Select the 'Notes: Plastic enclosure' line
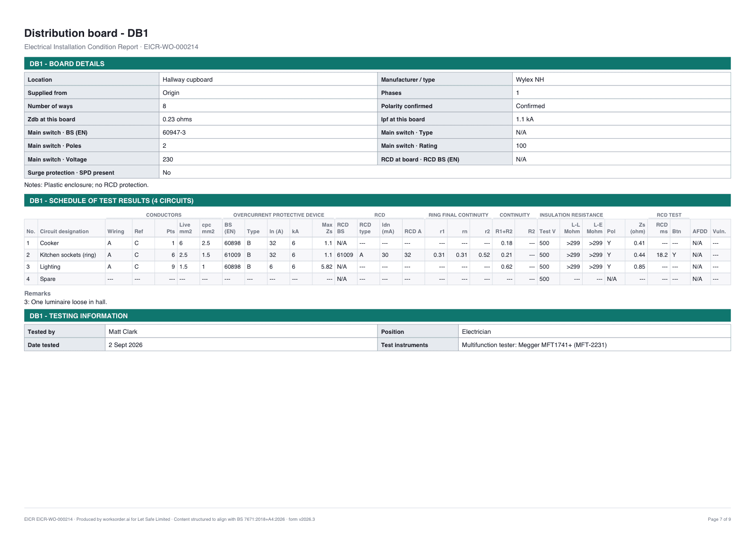The width and height of the screenshot is (756, 534). tap(86, 185)
